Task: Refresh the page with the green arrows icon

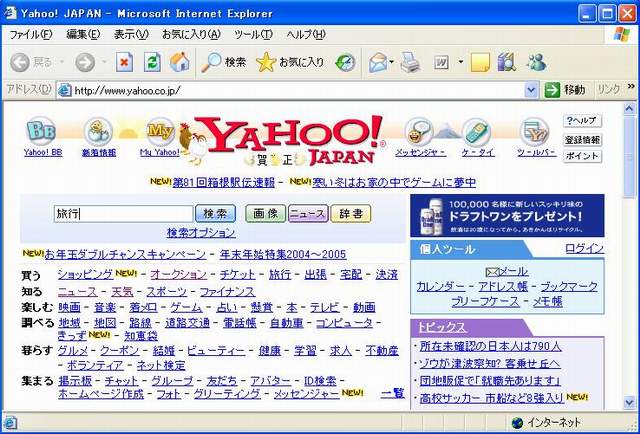Action: pos(152,62)
